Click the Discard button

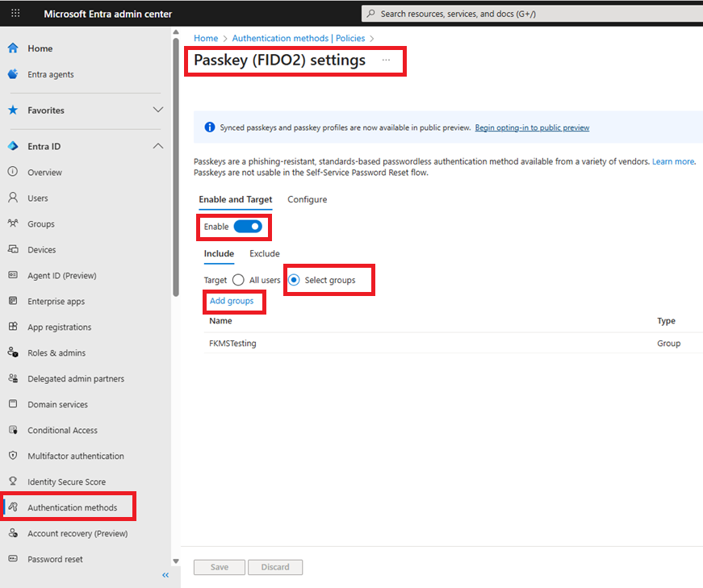coord(275,567)
